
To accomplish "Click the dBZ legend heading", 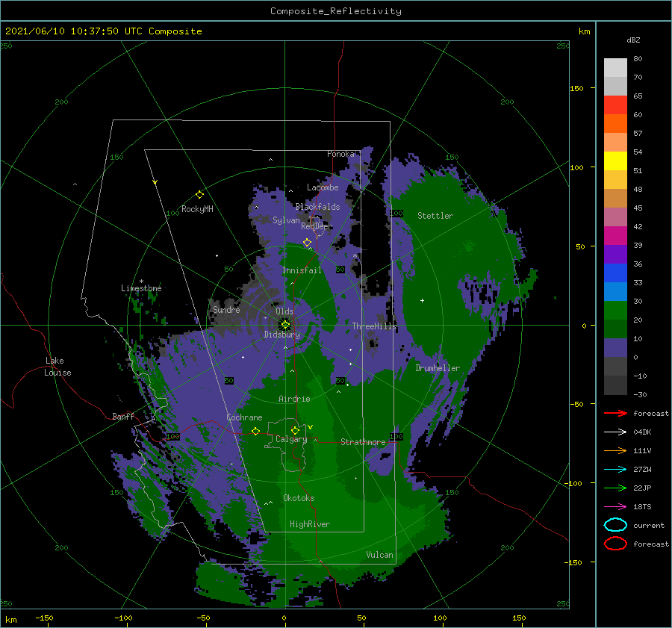I will [633, 40].
